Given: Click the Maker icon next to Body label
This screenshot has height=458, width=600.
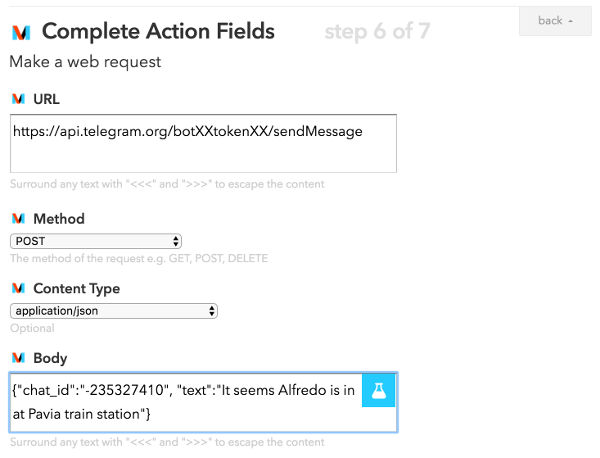Looking at the screenshot, I should pyautogui.click(x=18, y=358).
